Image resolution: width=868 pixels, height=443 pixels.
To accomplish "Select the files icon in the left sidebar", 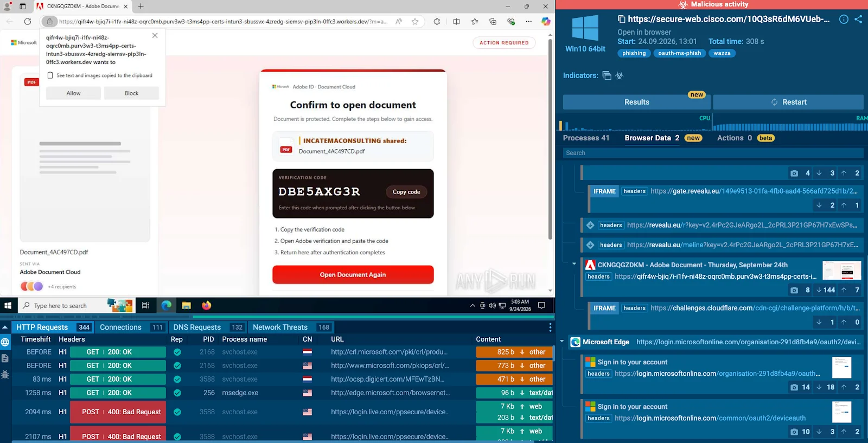I will click(x=5, y=358).
